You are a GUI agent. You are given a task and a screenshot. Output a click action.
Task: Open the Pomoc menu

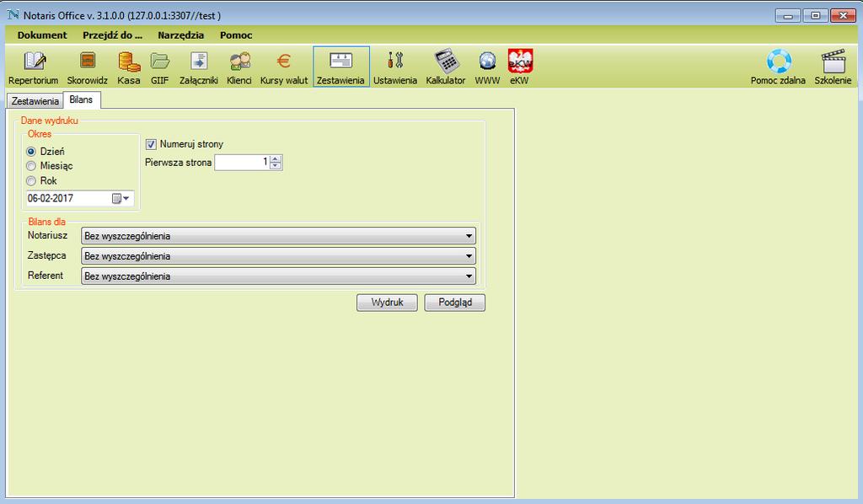coord(236,35)
